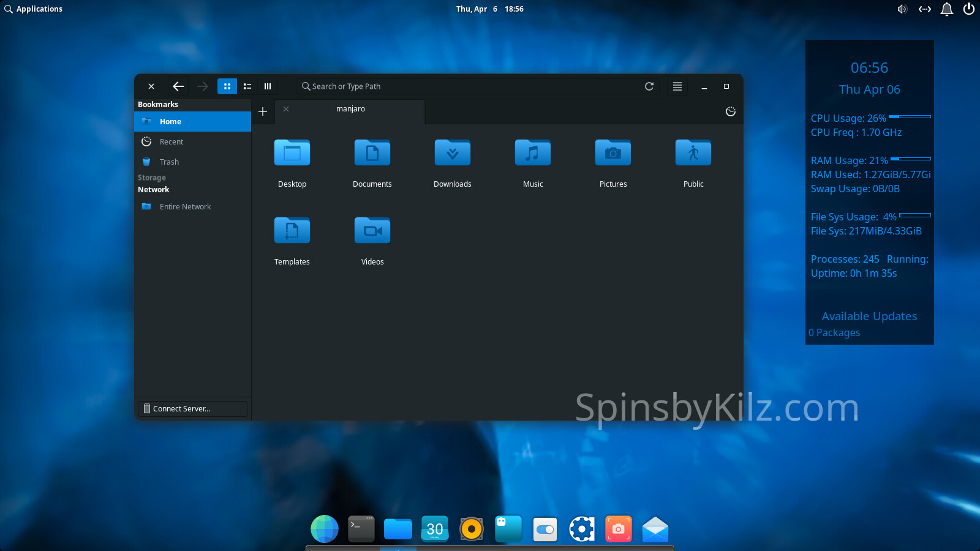Open Trash in the sidebar
The image size is (980, 551).
tap(169, 162)
